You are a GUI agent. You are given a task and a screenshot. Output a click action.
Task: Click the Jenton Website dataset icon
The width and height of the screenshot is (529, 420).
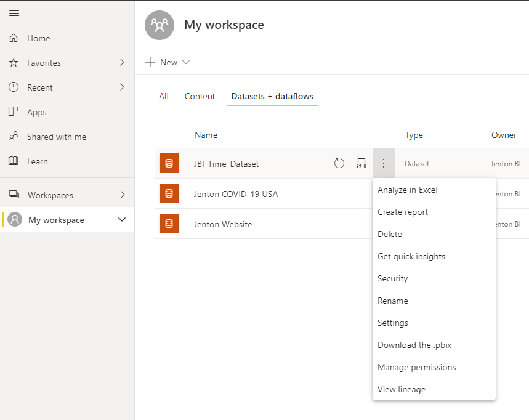169,224
